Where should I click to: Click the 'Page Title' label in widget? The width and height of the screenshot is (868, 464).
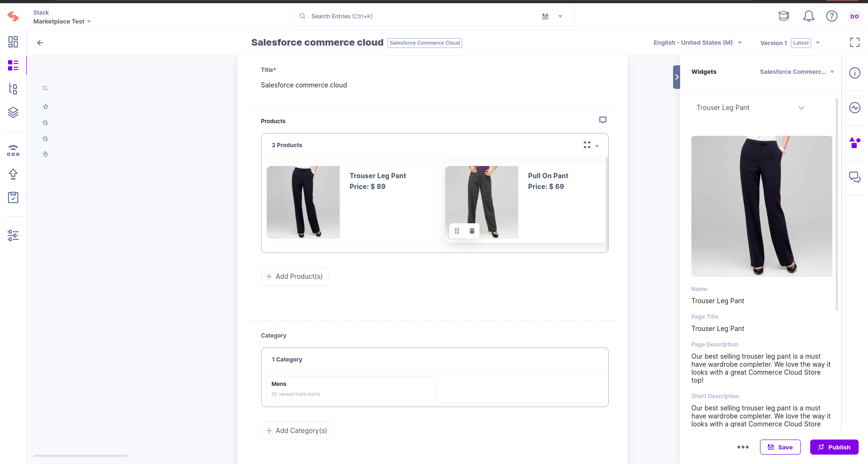[705, 317]
